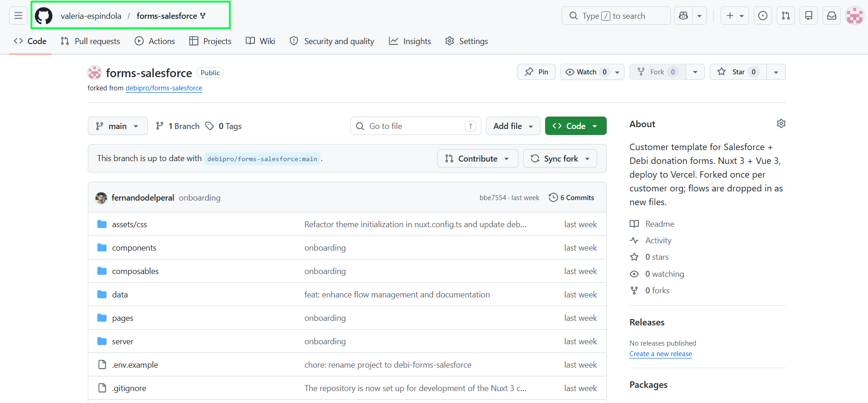Switch to the Insights tab
868x403 pixels.
pyautogui.click(x=410, y=41)
